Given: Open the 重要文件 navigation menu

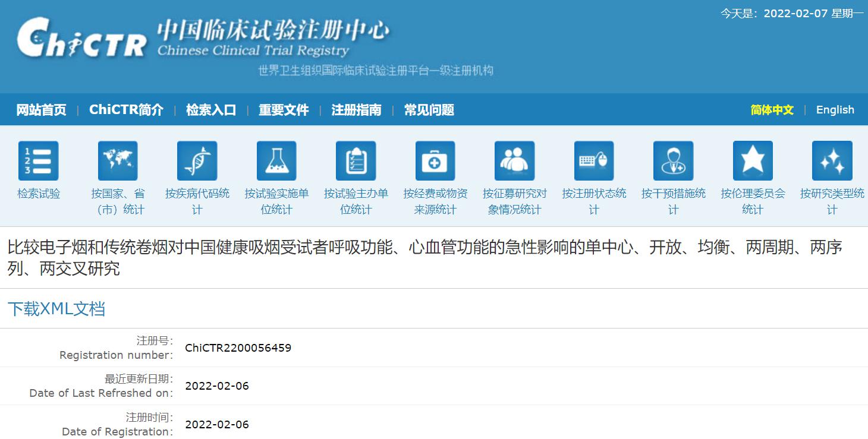Looking at the screenshot, I should [284, 110].
